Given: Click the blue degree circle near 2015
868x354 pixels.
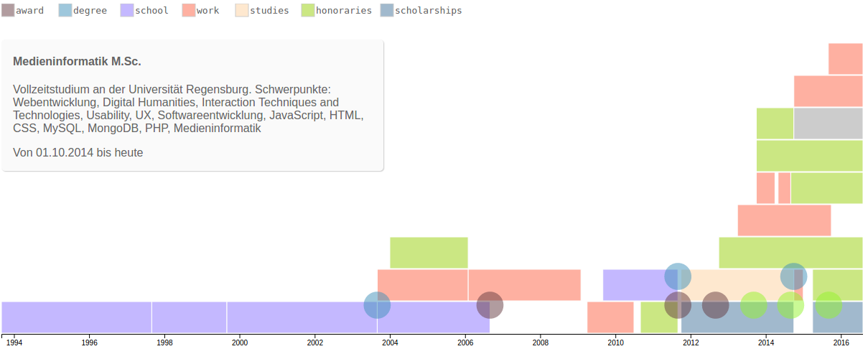Looking at the screenshot, I should pyautogui.click(x=793, y=276).
